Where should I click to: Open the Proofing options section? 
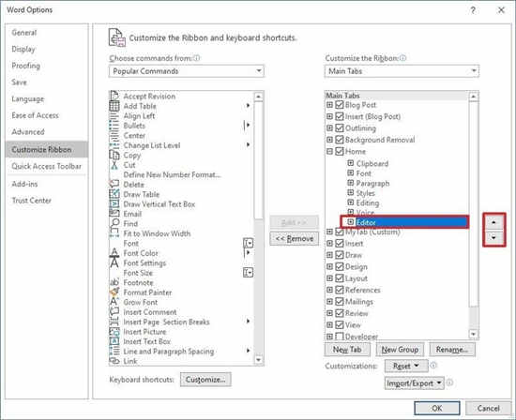point(25,66)
